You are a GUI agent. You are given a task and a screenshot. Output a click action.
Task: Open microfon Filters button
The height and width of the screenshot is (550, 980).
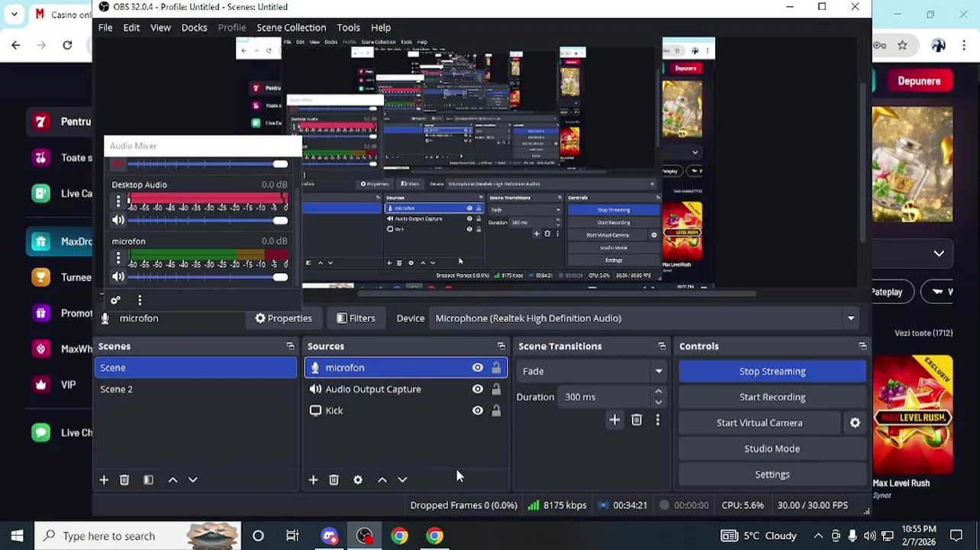tap(356, 318)
